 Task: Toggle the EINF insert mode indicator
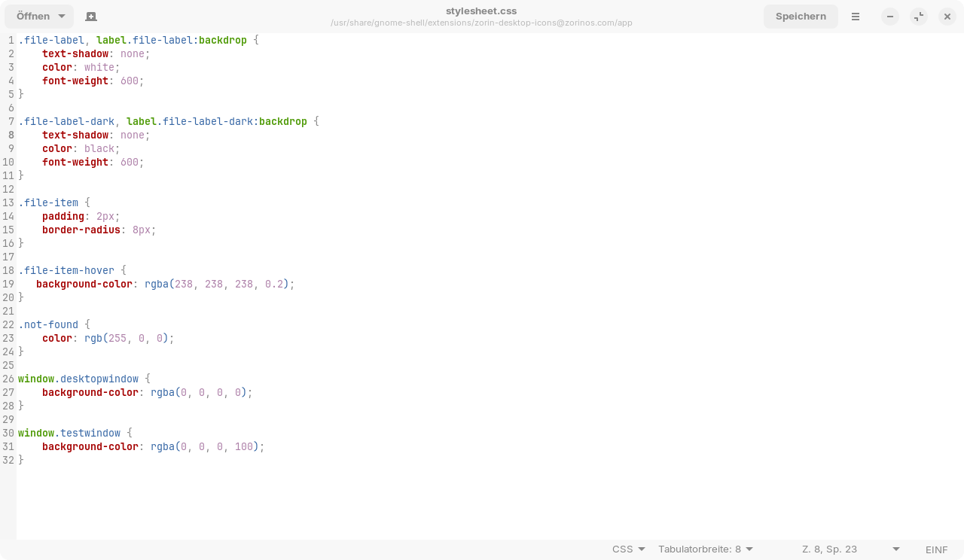click(x=936, y=549)
